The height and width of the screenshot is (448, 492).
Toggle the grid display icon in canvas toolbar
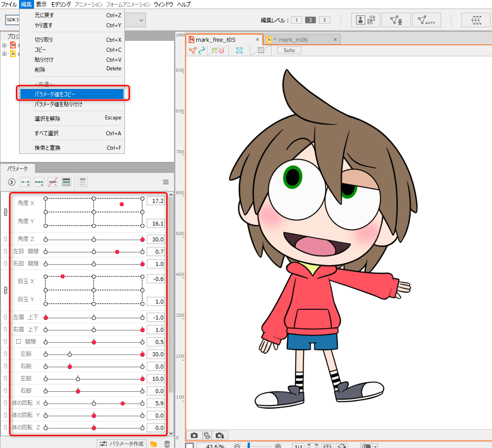tap(261, 50)
